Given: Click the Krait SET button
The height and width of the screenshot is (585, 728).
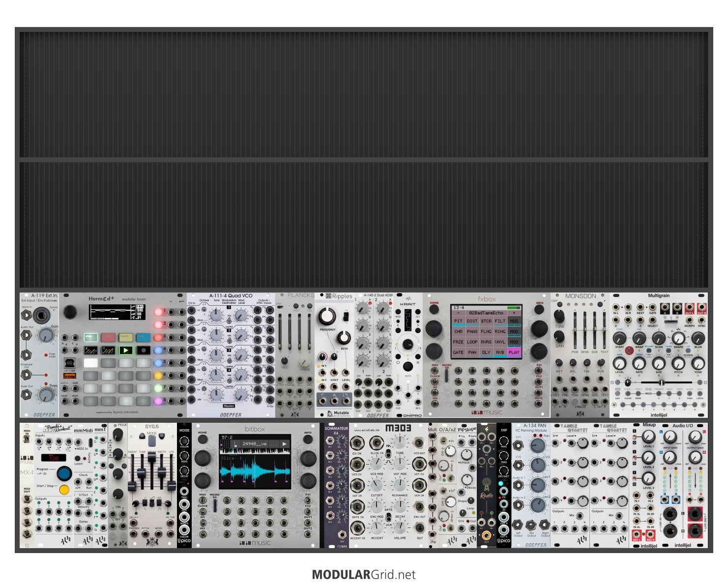Looking at the screenshot, I should (418, 313).
